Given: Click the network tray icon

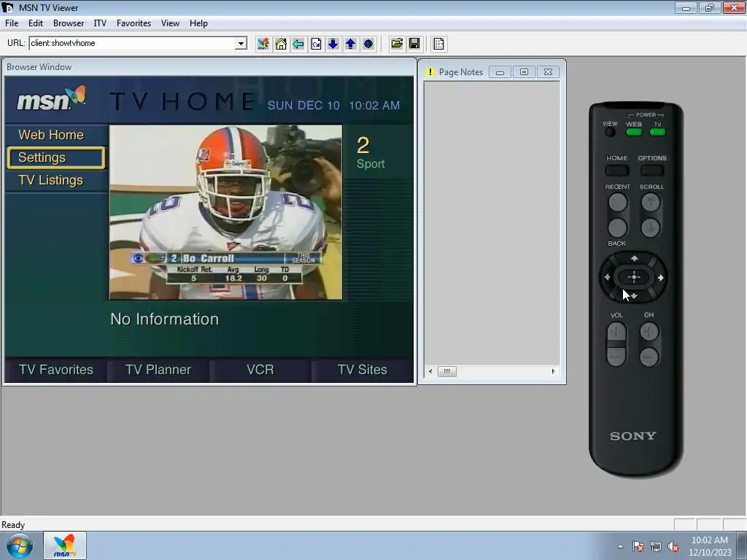Looking at the screenshot, I should tap(656, 547).
